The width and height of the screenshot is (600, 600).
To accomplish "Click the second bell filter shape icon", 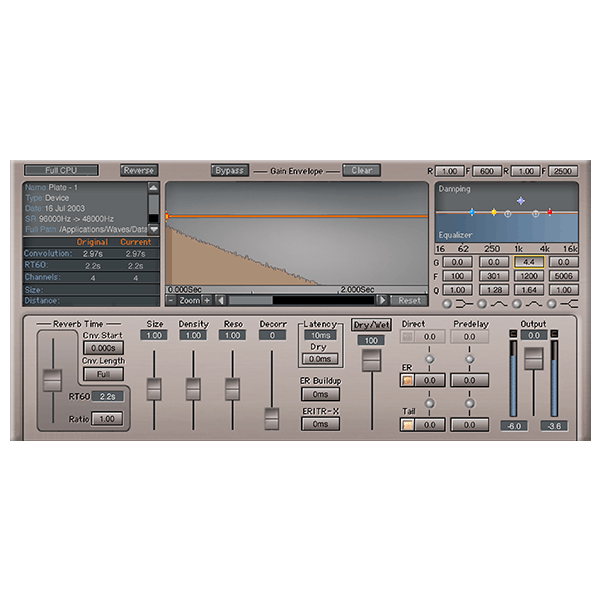I will tap(534, 304).
